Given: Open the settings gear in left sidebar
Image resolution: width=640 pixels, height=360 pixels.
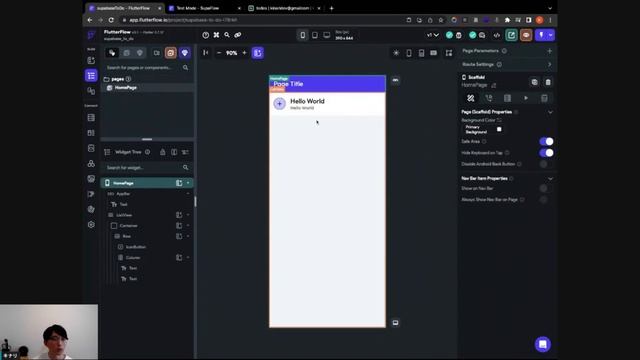Looking at the screenshot, I should click(91, 224).
